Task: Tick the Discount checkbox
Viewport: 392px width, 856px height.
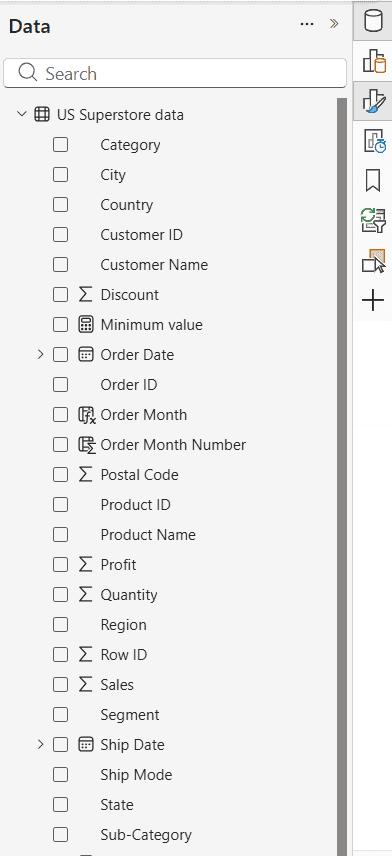Action: click(x=61, y=295)
